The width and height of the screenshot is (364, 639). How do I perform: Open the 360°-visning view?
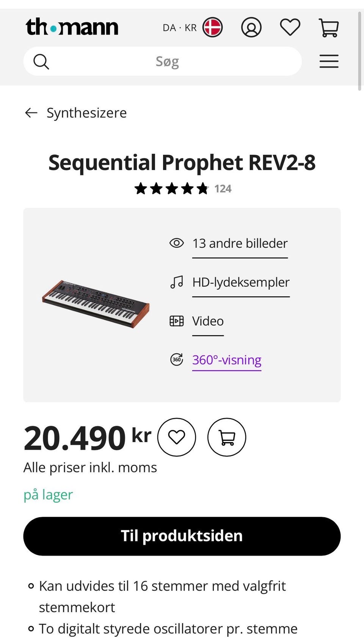tap(227, 360)
